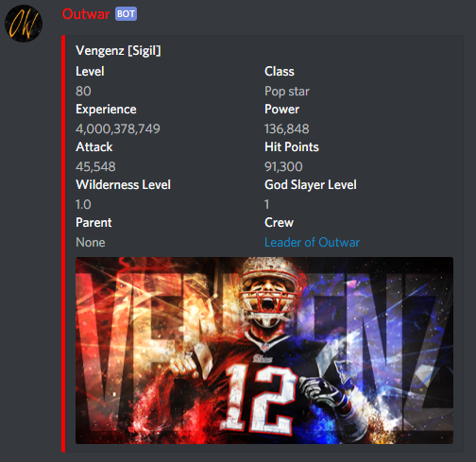This screenshot has width=476, height=462.
Task: Enlarge the Vengenz banner image
Action: pyautogui.click(x=264, y=351)
